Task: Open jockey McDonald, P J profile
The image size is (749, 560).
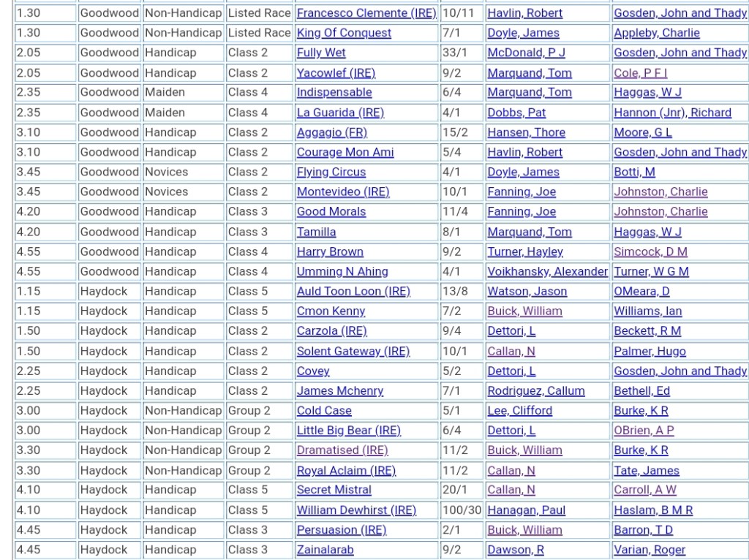Action: click(x=526, y=53)
